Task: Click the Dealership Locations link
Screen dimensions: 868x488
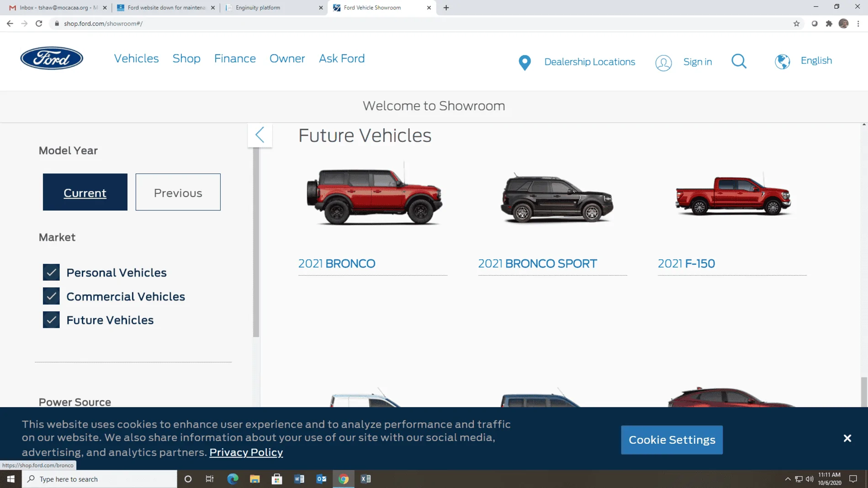Action: 589,62
